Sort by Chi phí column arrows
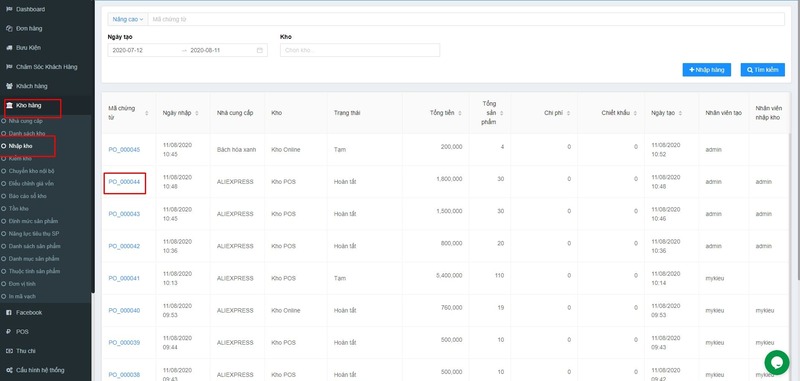800x381 pixels. point(568,113)
